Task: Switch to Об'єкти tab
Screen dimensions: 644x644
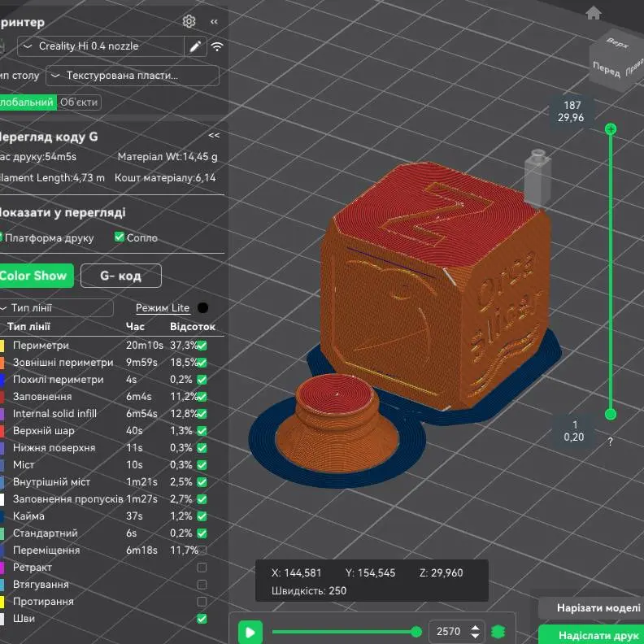Action: pos(79,102)
